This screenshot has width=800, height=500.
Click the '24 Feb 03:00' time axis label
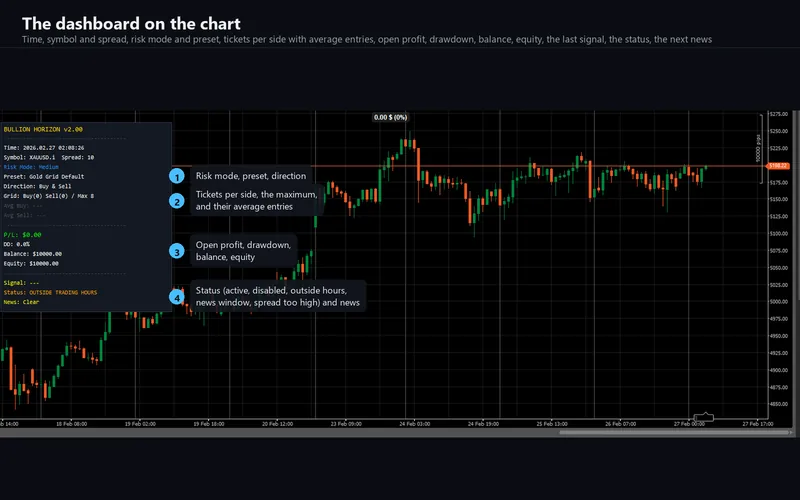coord(414,424)
